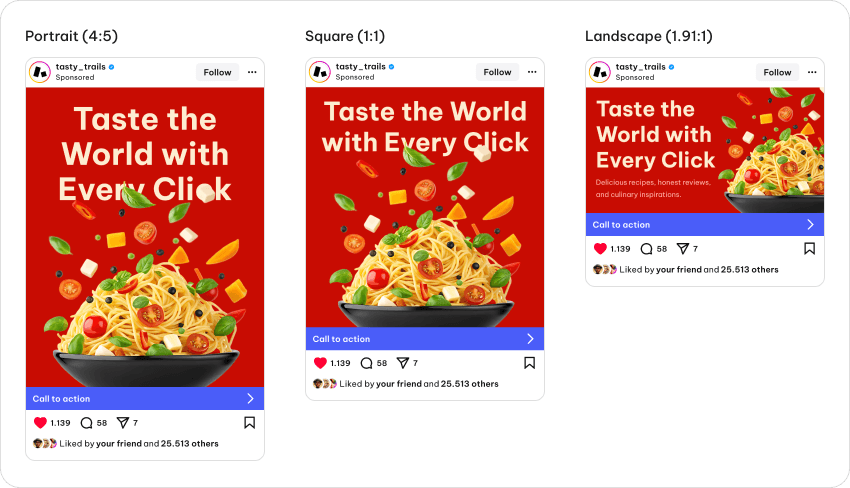Open more options menu on Landscape post
This screenshot has width=850, height=488.
click(x=812, y=72)
